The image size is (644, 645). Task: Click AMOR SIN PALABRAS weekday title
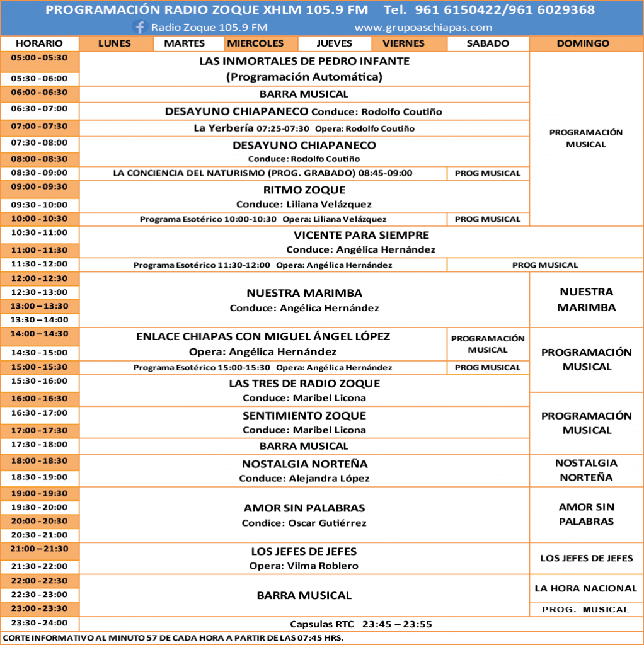304,508
